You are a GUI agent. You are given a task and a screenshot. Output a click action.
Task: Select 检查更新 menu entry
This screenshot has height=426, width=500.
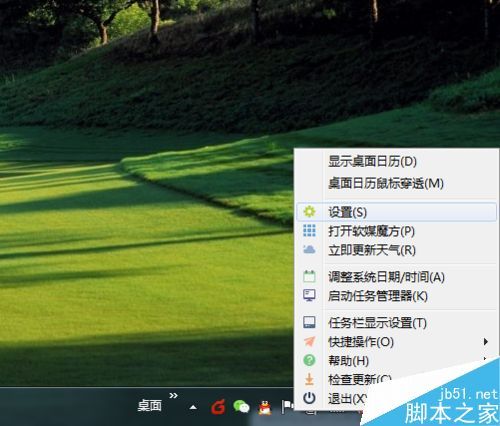coord(360,379)
